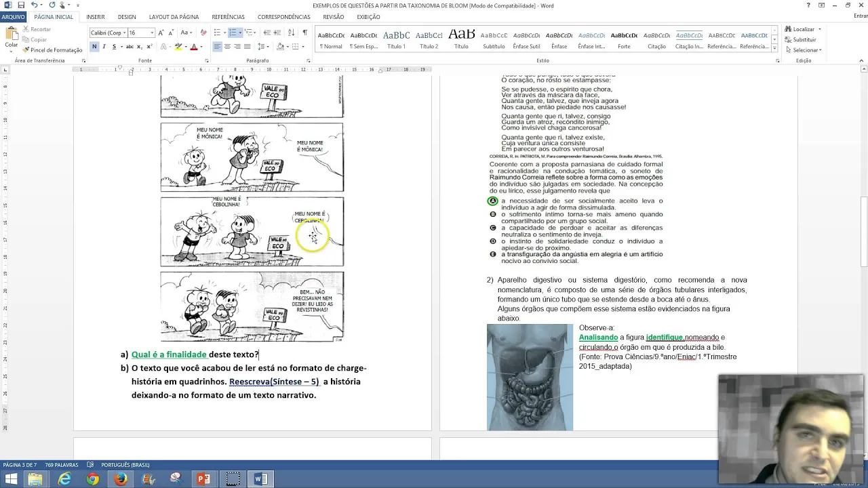The image size is (868, 488).
Task: Switch to REVISÃO tab
Action: click(334, 17)
